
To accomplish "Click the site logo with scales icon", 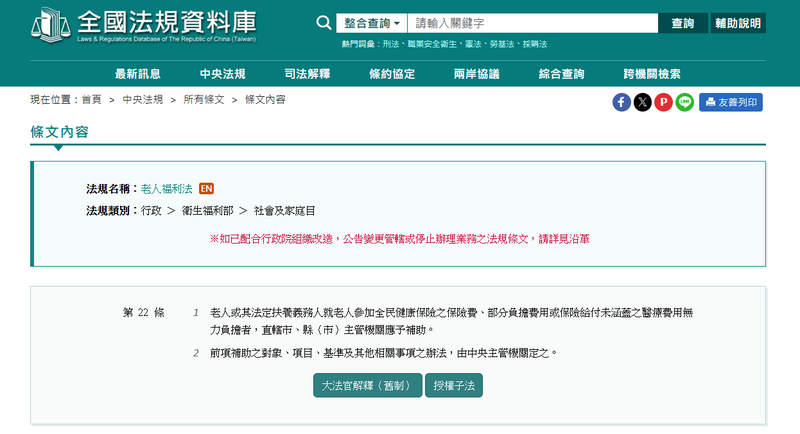I will [144, 24].
